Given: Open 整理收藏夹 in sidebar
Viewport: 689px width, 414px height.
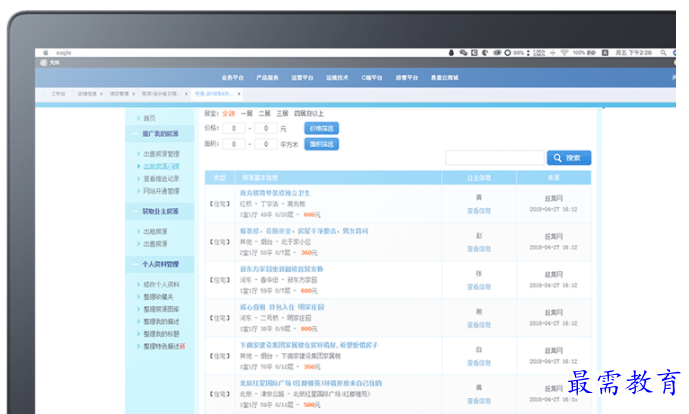Looking at the screenshot, I should (158, 297).
